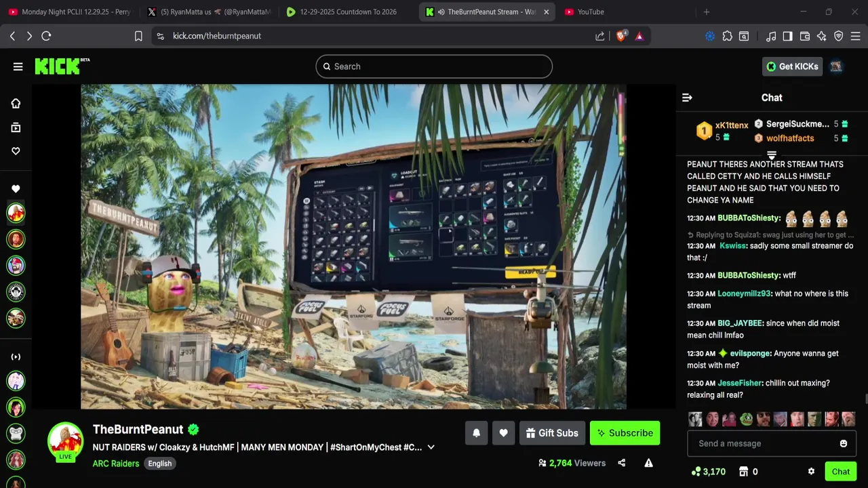Screen dimensions: 868x488
Task: Open SergeiSuckme gifter name
Action: click(x=797, y=124)
